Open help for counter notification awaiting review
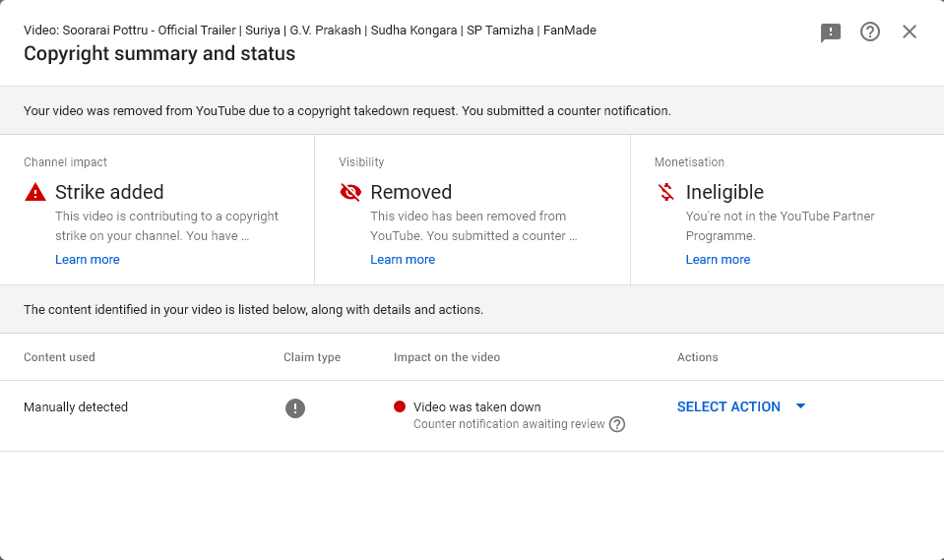Image resolution: width=944 pixels, height=560 pixels. [617, 424]
